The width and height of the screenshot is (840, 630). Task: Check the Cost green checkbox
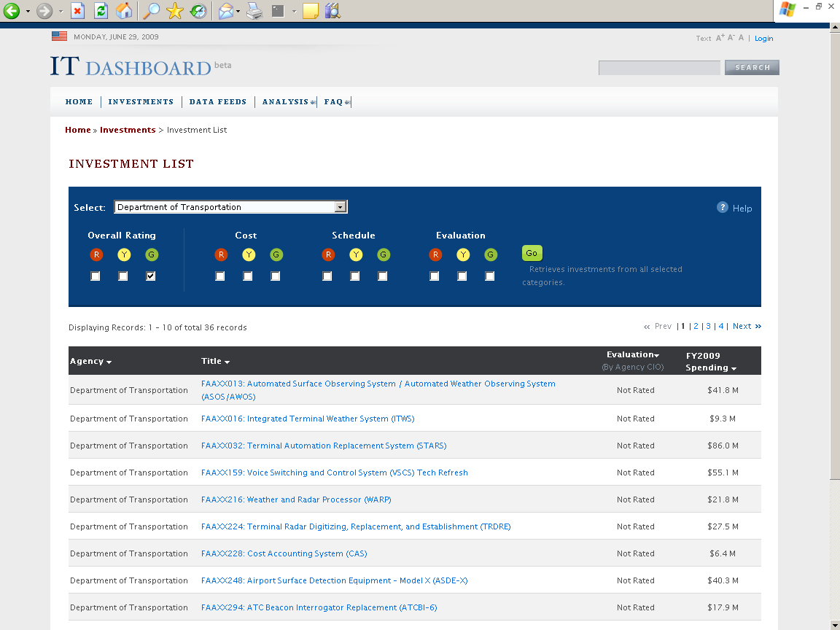coord(276,276)
